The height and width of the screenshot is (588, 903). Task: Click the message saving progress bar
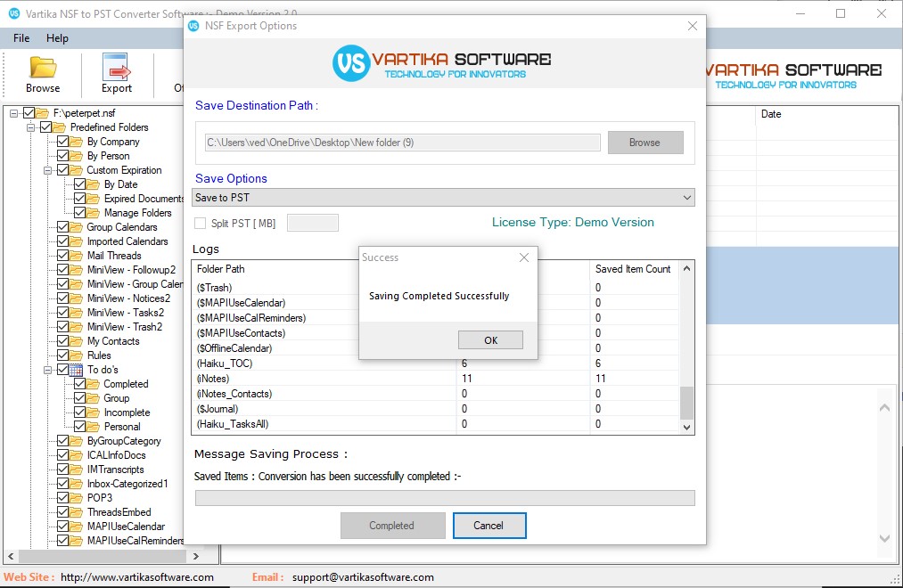tap(445, 498)
